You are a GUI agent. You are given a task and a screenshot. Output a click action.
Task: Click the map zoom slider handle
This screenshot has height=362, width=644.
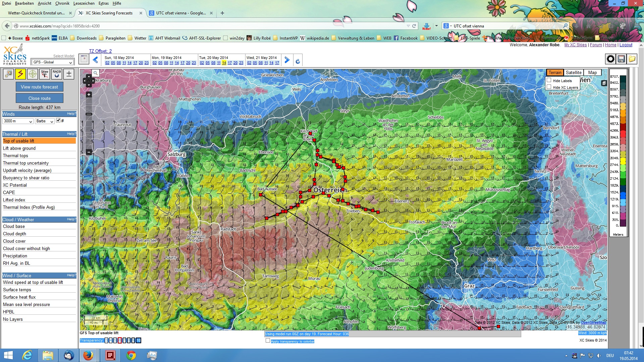point(89,114)
